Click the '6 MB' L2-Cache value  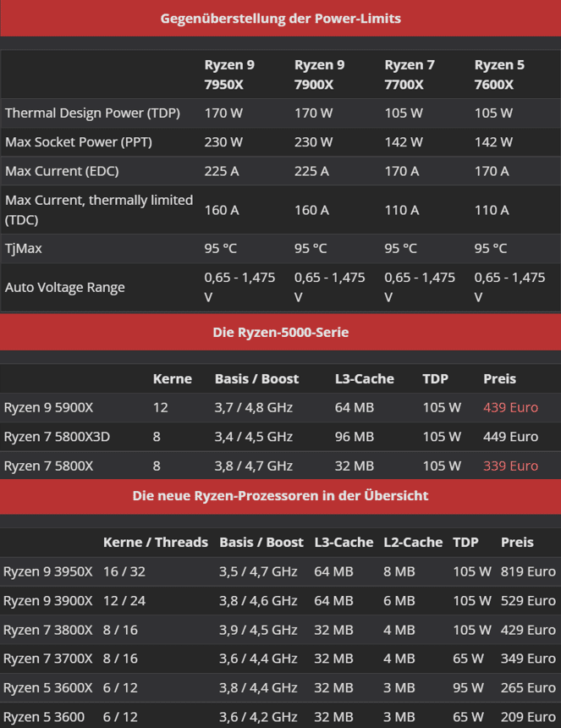tap(399, 601)
